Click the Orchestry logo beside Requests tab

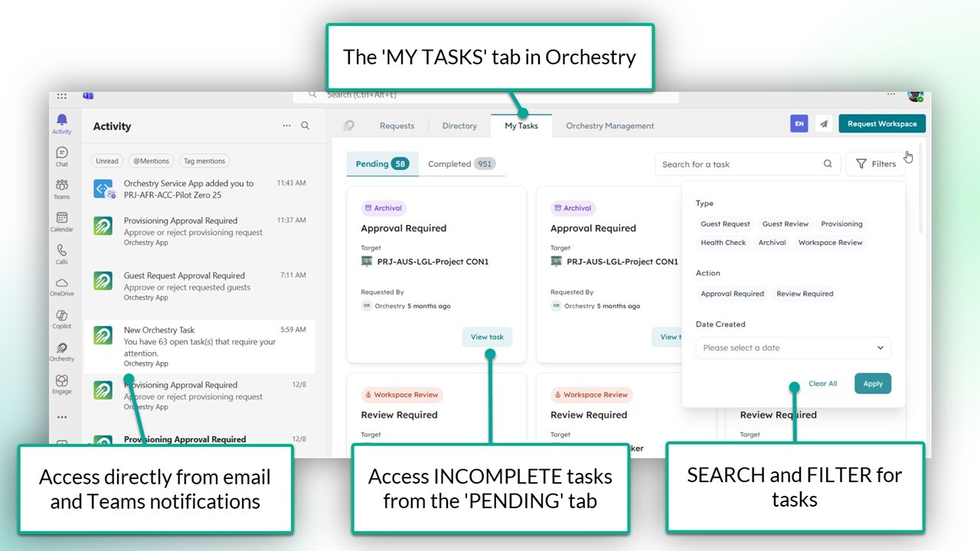coord(349,126)
